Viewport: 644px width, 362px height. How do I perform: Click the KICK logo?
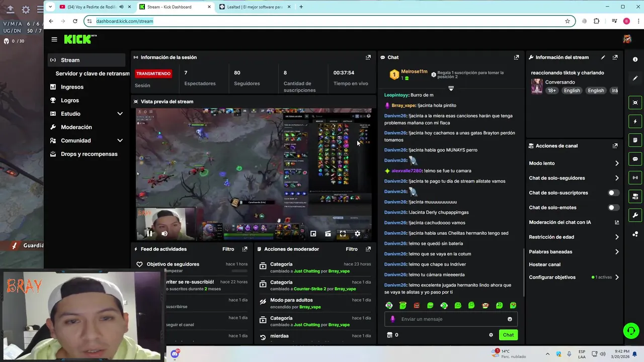coord(80,39)
